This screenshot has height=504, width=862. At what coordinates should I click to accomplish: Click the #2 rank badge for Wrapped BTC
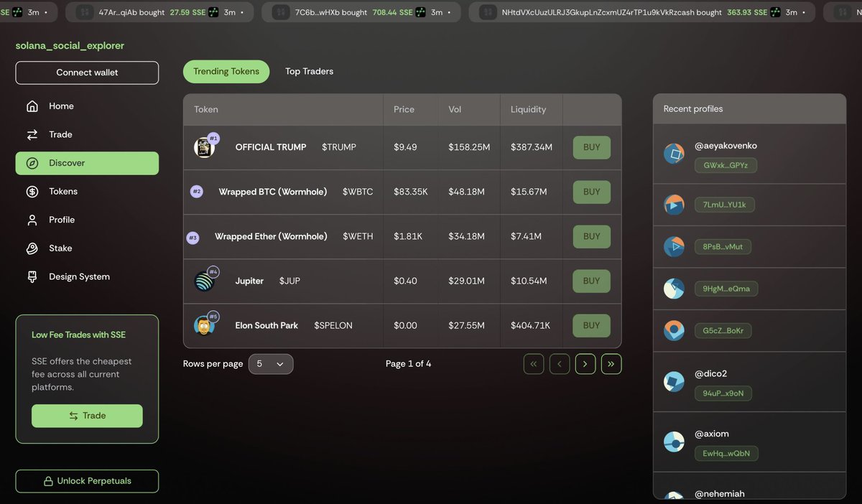coord(197,192)
